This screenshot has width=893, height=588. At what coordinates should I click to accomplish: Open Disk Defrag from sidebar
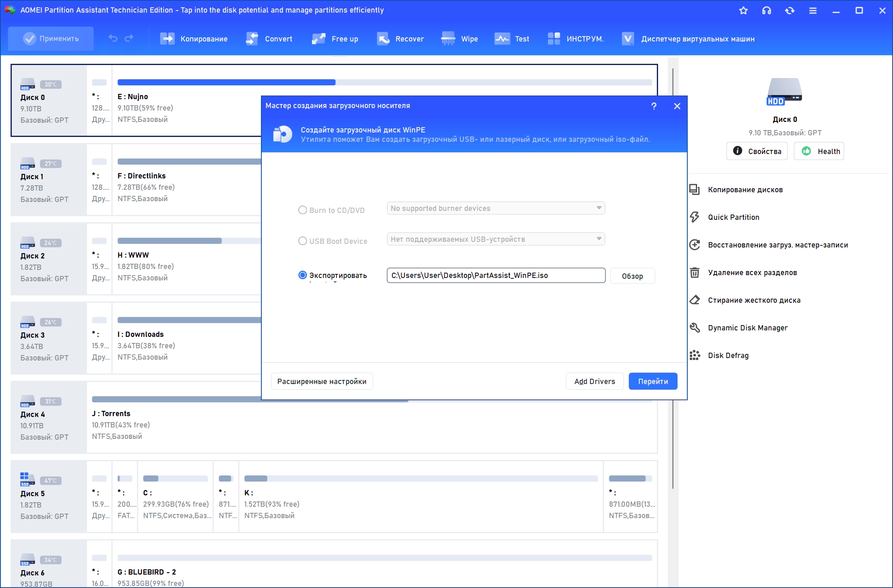click(x=728, y=355)
